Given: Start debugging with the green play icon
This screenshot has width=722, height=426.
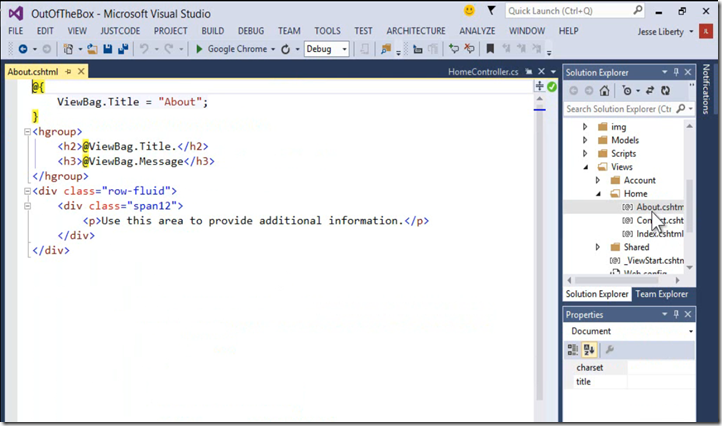Looking at the screenshot, I should [199, 49].
